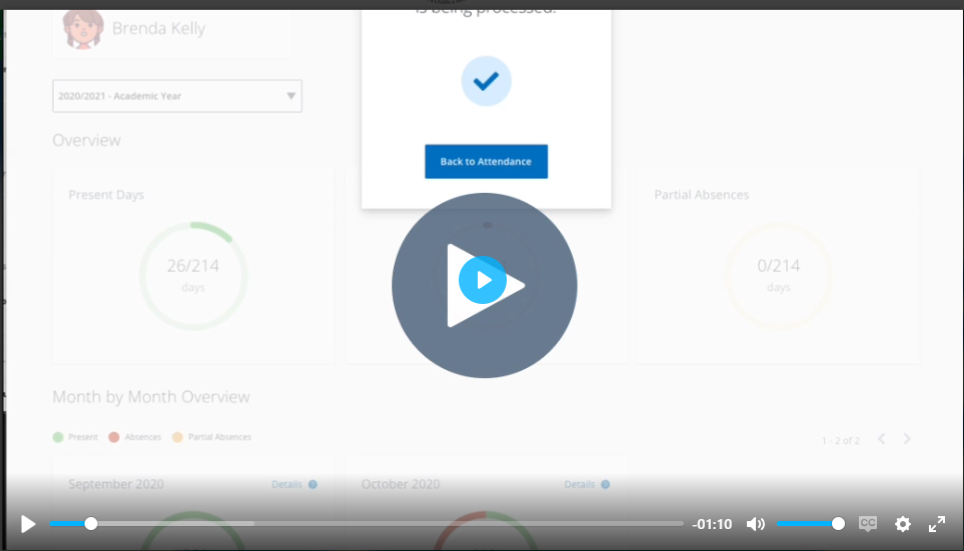Enter fullscreen mode using the expand icon

coord(937,524)
